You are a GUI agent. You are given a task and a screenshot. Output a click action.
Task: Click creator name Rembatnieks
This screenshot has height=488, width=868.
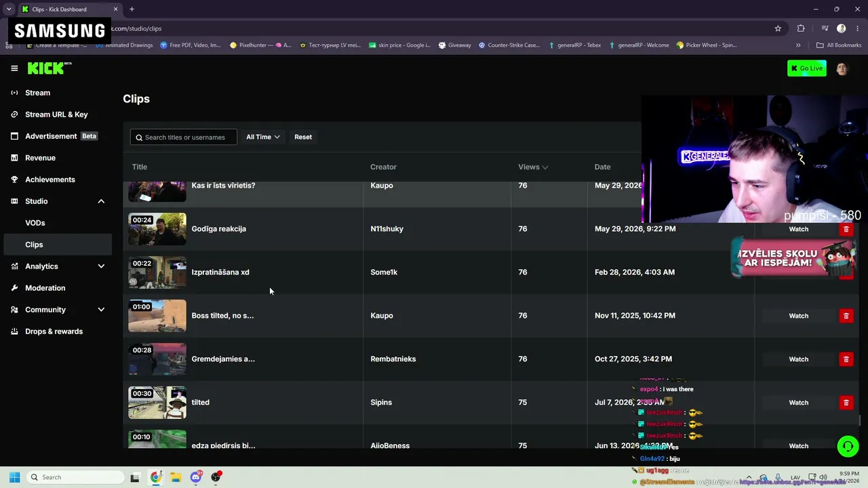(393, 359)
